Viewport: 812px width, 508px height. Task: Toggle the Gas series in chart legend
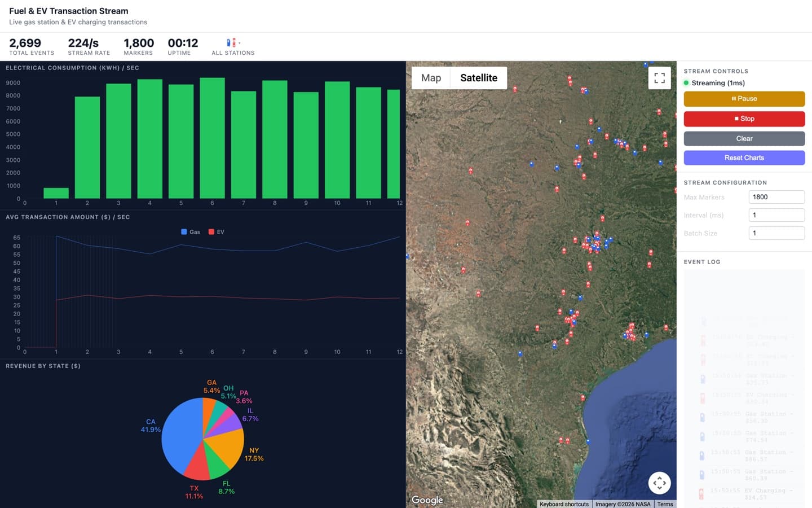pos(191,232)
